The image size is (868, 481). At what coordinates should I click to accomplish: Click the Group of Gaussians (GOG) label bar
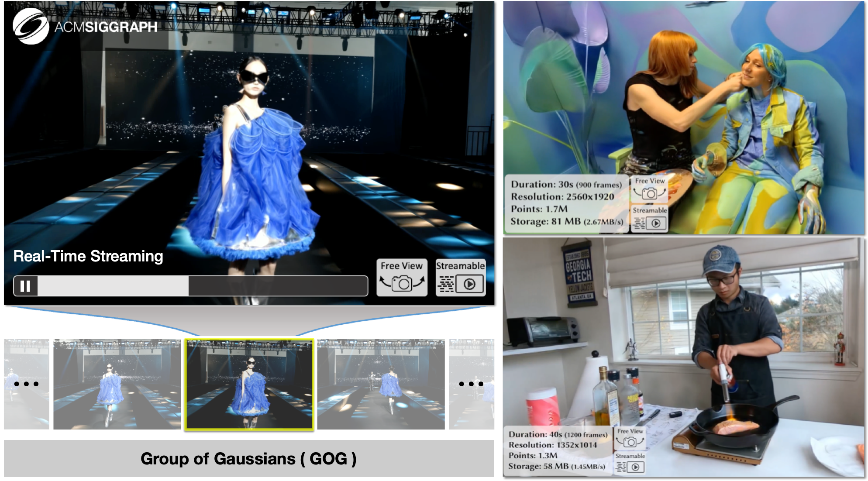click(248, 459)
